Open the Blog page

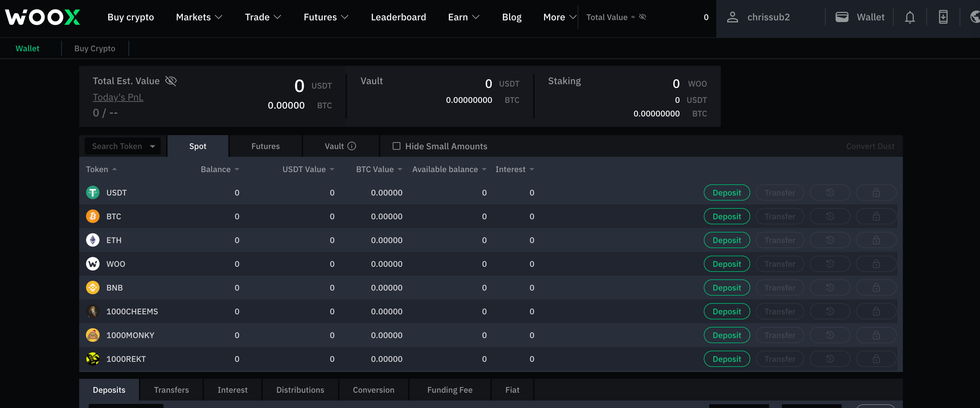512,17
